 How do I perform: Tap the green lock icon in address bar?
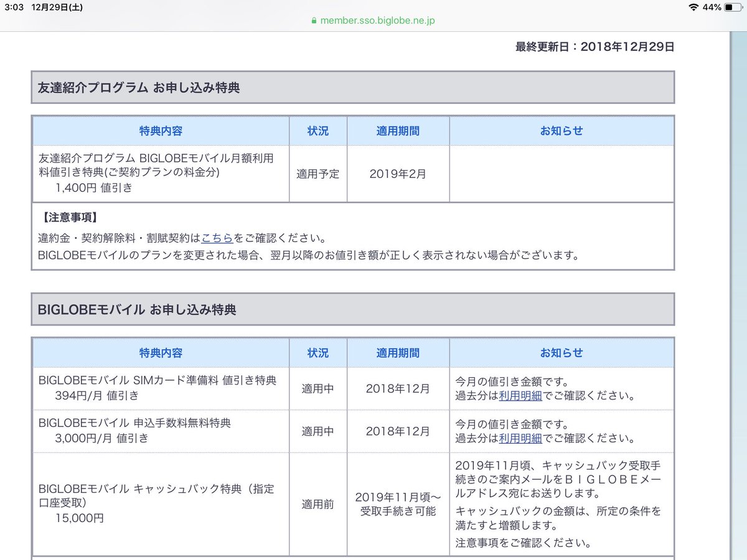tap(314, 21)
